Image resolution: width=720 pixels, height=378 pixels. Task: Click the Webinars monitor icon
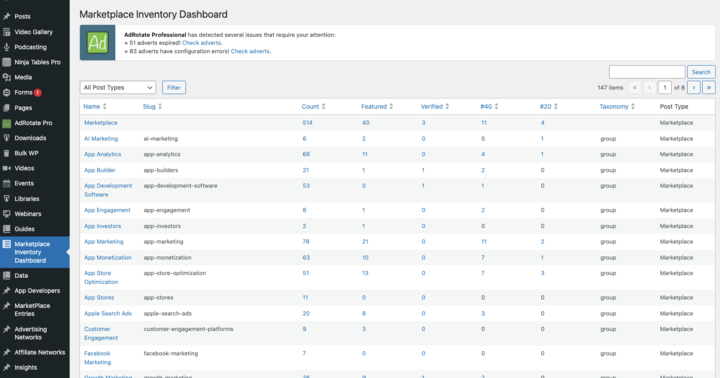click(6, 214)
